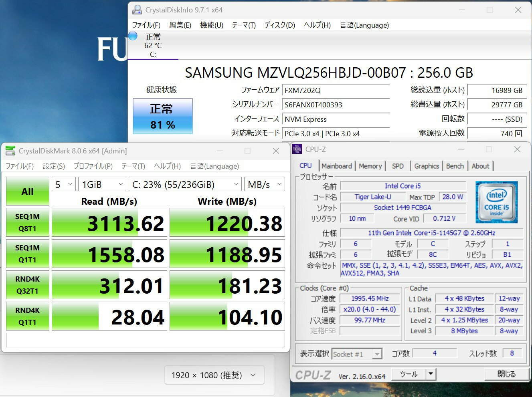
Task: Switch to the Graphics tab in CPU-Z
Action: point(427,166)
